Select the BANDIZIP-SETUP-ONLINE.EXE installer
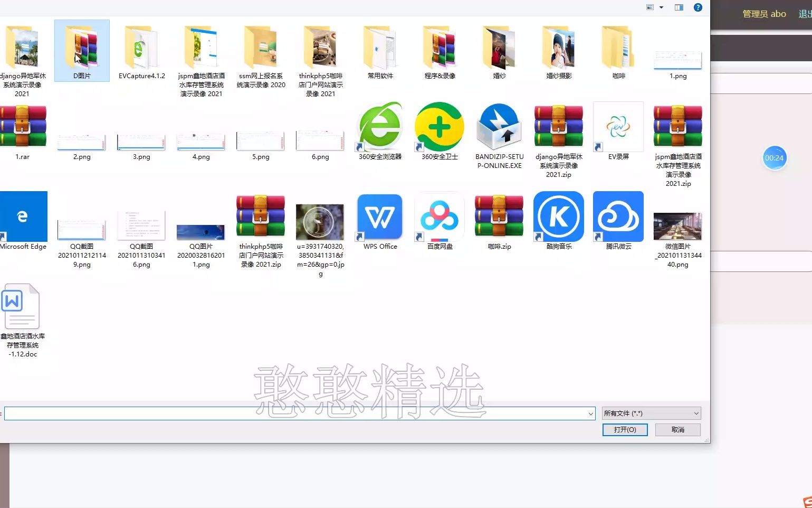Image resolution: width=812 pixels, height=508 pixels. click(499, 136)
